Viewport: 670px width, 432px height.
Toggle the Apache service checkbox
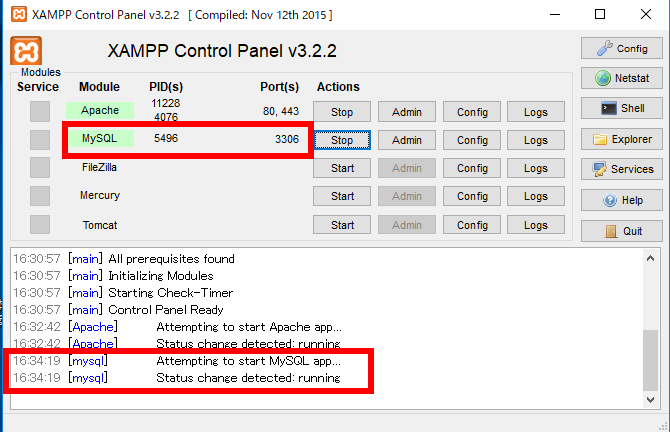pos(40,112)
